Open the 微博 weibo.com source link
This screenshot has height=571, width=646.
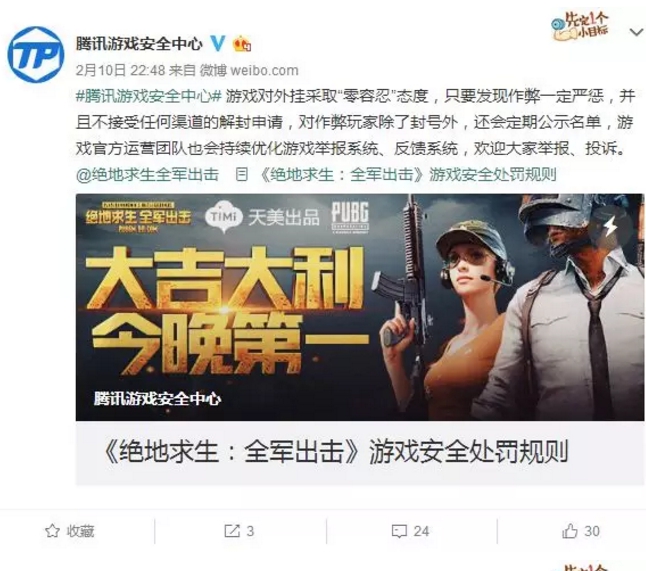[x=249, y=70]
